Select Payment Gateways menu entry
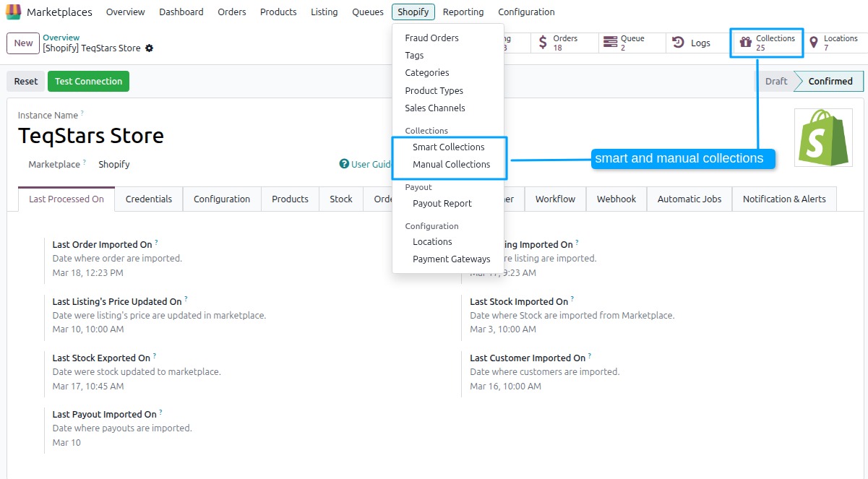 point(448,259)
